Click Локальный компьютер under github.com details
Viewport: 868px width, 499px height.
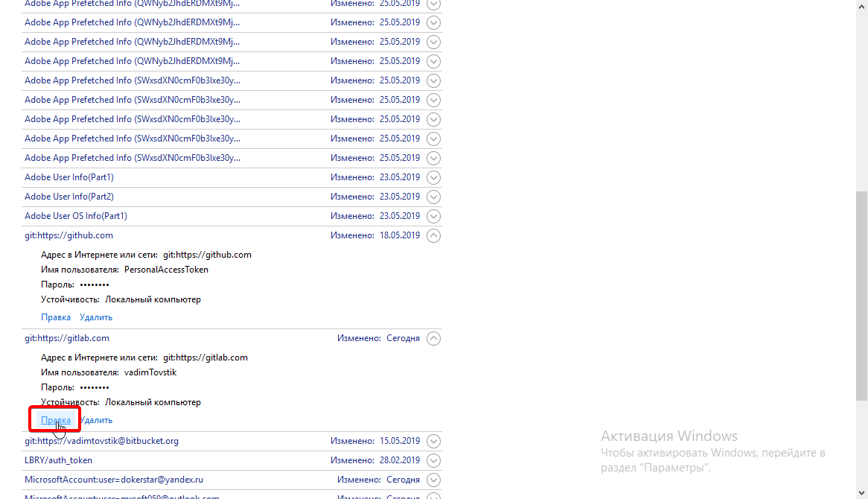153,299
